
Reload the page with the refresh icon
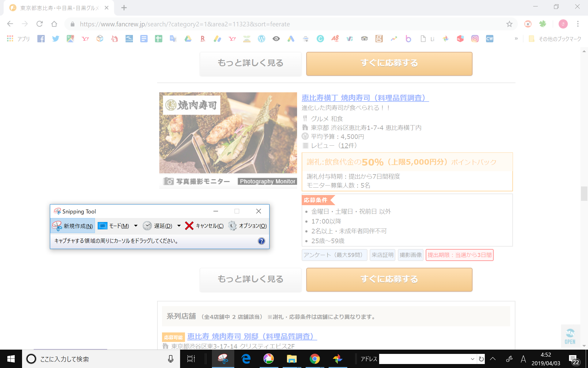click(40, 24)
